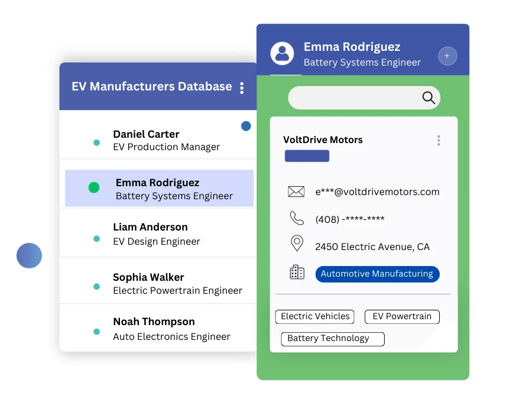Click Emma Rodriguez profile avatar icon

click(x=282, y=54)
